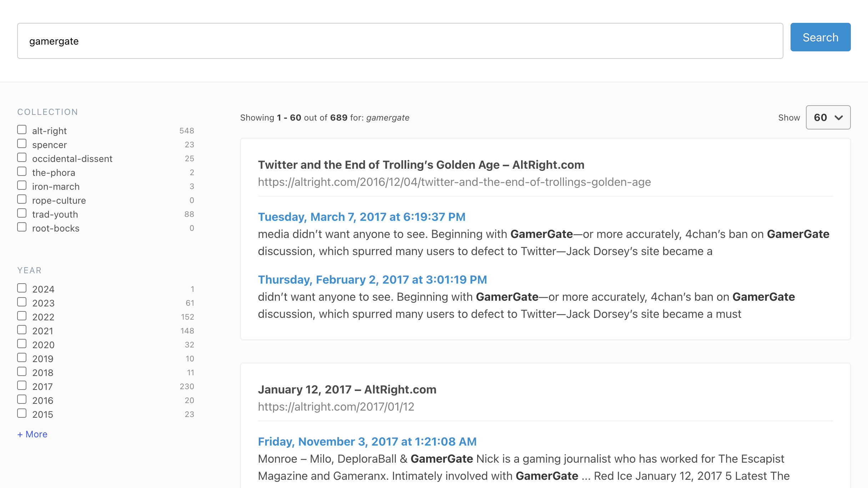This screenshot has width=868, height=488.
Task: Click the January 12, 2017 – AltRight.com title
Action: pos(347,390)
